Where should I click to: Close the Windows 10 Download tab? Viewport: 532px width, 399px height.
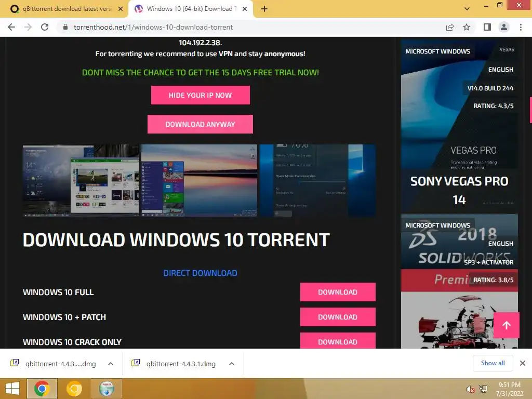pos(245,9)
